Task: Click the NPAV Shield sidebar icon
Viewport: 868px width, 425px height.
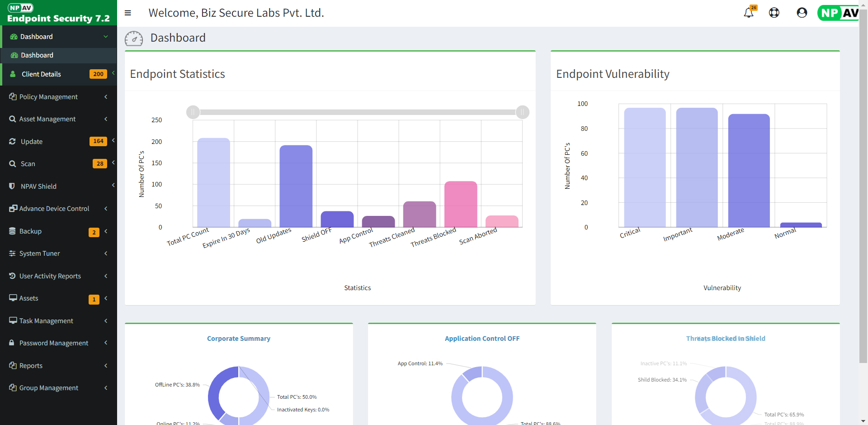Action: pos(12,186)
